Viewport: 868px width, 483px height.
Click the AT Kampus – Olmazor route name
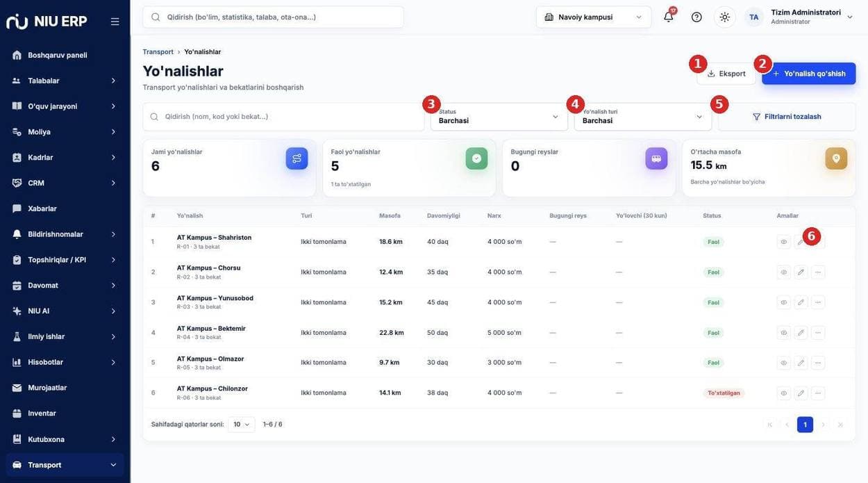coord(210,359)
